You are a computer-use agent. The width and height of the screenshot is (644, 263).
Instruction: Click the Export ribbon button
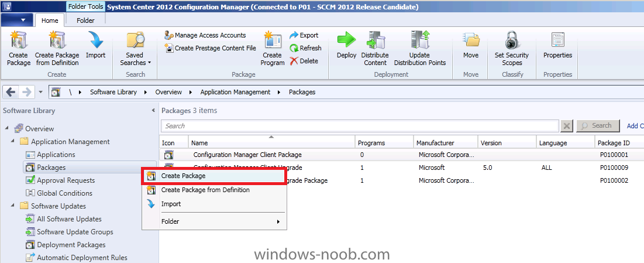(304, 35)
